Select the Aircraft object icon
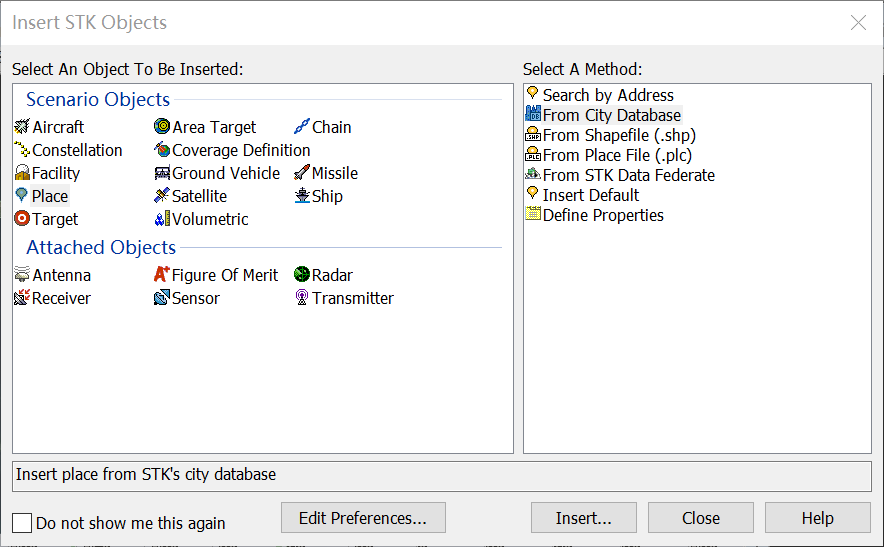Viewport: 884px width, 547px height. tap(22, 127)
